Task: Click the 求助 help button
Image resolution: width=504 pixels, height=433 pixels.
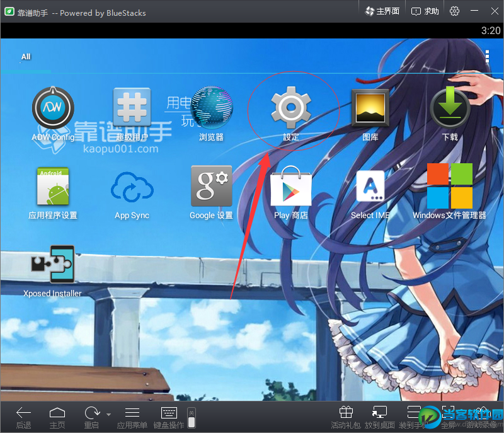Action: pyautogui.click(x=425, y=11)
